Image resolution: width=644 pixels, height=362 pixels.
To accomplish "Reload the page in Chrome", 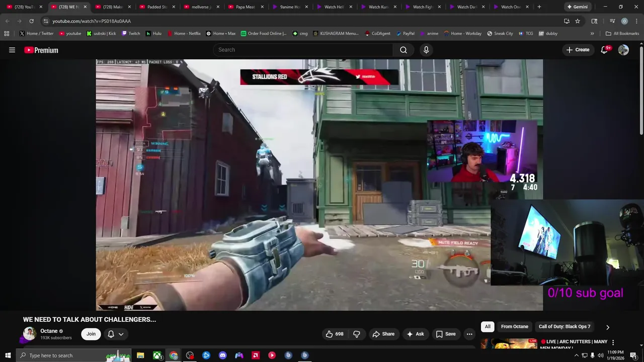I will pyautogui.click(x=31, y=21).
